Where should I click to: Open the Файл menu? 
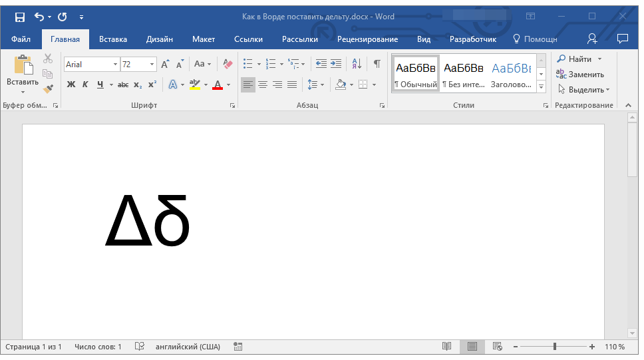pos(21,39)
